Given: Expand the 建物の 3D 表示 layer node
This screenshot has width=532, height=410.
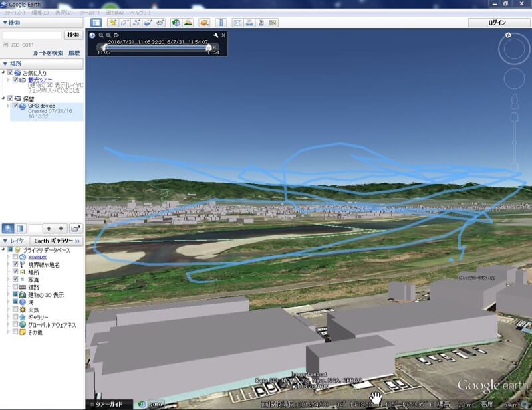Looking at the screenshot, I should click(9, 294).
